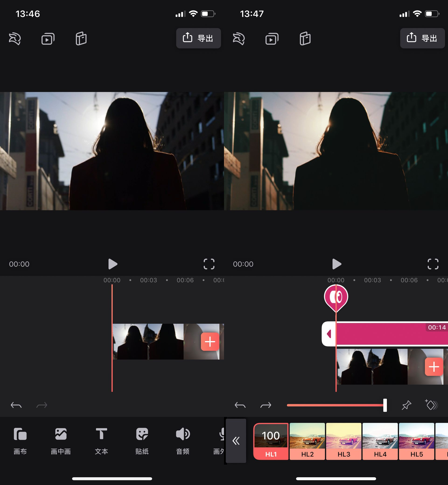Image resolution: width=448 pixels, height=485 pixels.
Task: Open the 音频 audio tool
Action: click(182, 440)
